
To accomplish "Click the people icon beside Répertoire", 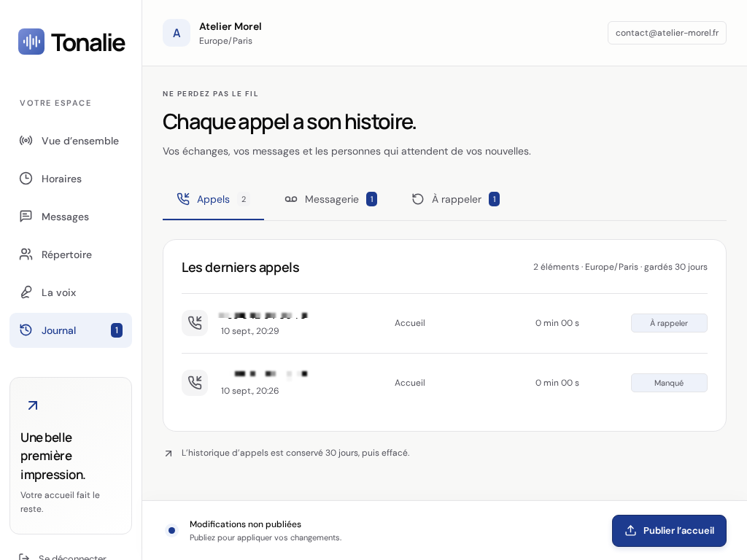I will point(26,254).
